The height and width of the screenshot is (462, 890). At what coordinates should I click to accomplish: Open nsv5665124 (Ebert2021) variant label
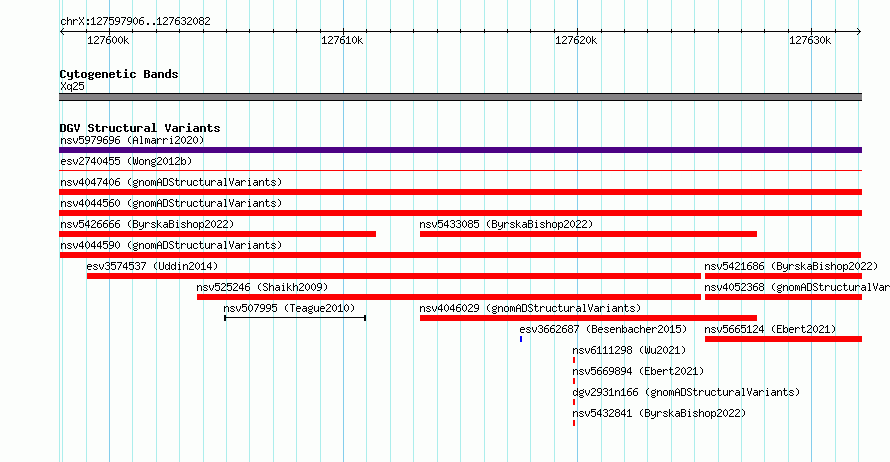tap(770, 329)
